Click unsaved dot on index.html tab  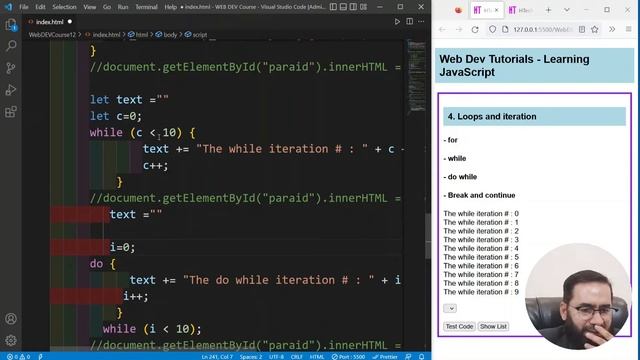click(x=70, y=22)
